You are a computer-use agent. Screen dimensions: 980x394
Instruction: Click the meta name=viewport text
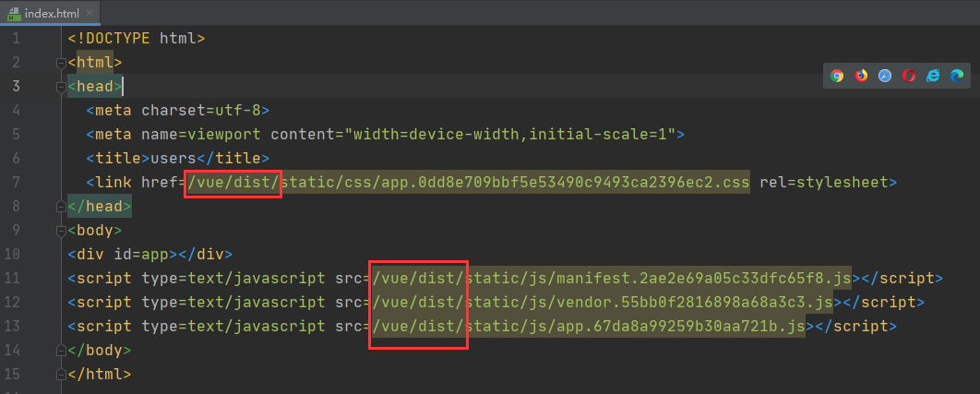pyautogui.click(x=173, y=135)
